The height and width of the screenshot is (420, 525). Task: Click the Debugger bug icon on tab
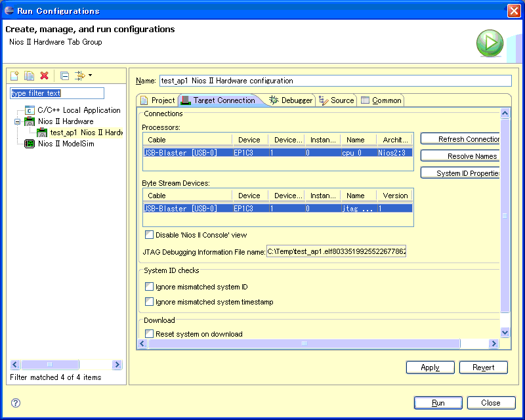[x=274, y=100]
